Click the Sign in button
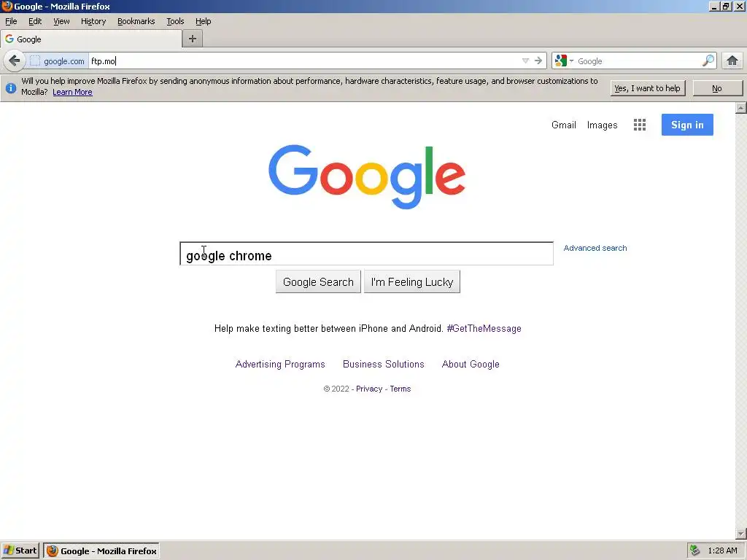Image resolution: width=747 pixels, height=560 pixels. [x=687, y=125]
